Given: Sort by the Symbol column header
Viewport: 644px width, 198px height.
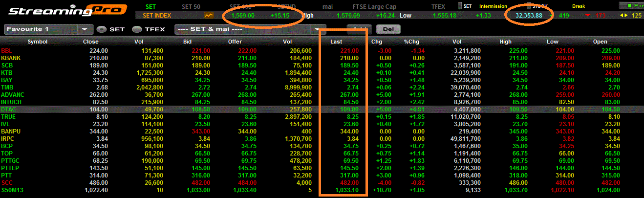Looking at the screenshot, I should (38, 42).
